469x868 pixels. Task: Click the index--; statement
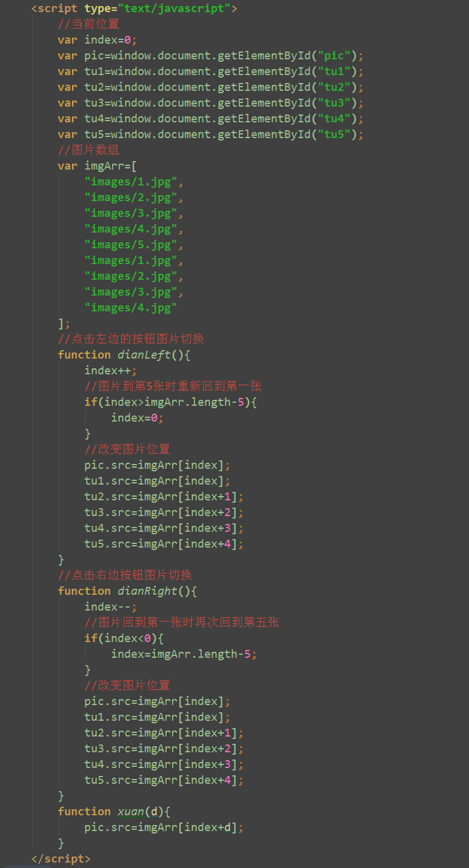coord(111,607)
